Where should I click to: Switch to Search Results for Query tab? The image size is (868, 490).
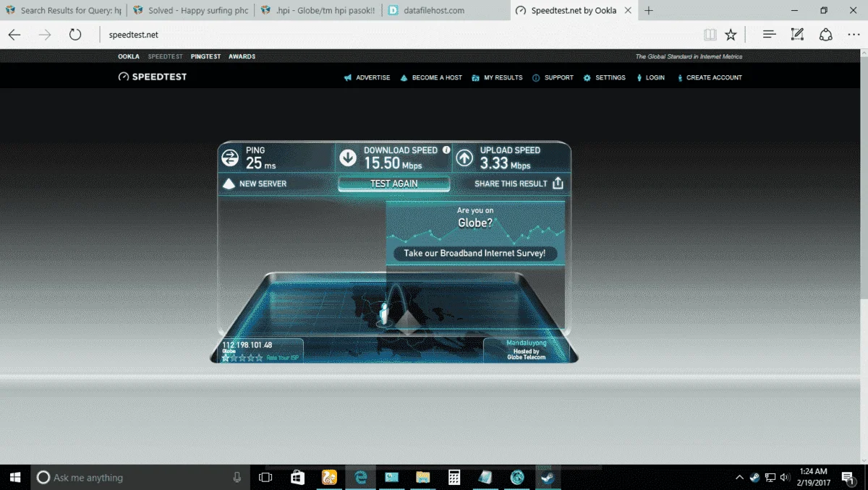click(63, 11)
